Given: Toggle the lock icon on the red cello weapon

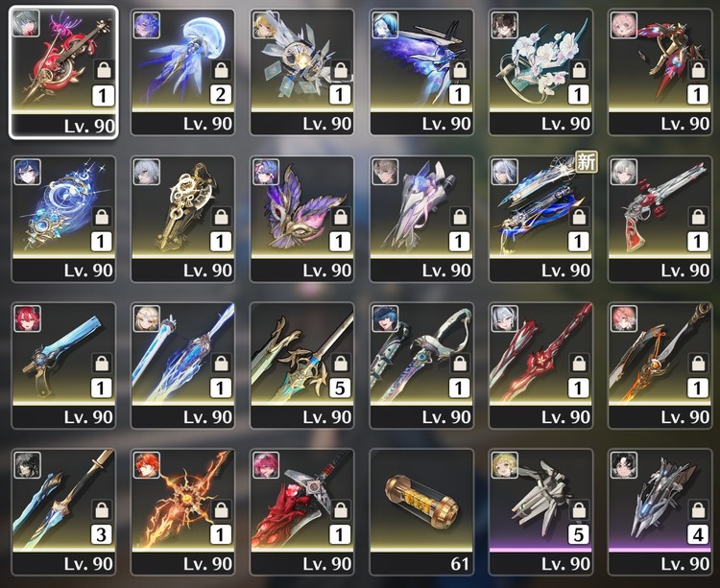Looking at the screenshot, I should tap(104, 70).
